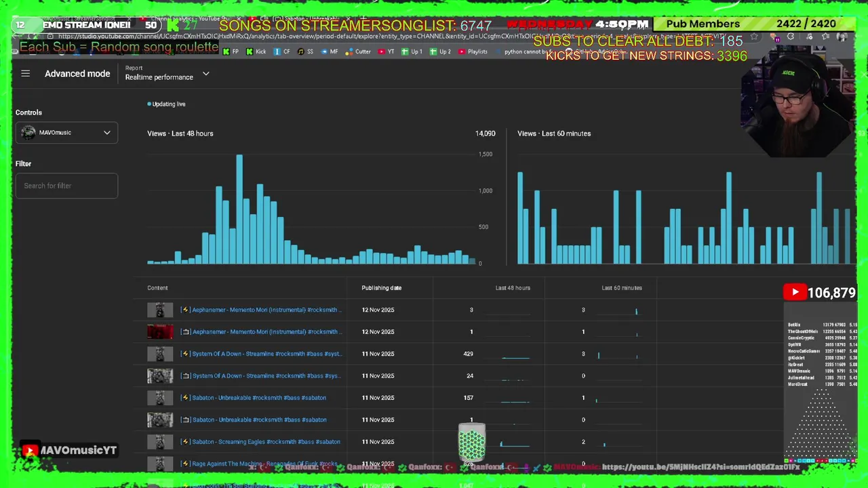The width and height of the screenshot is (868, 488).
Task: Open the Up 1 bookmark
Action: pos(412,52)
